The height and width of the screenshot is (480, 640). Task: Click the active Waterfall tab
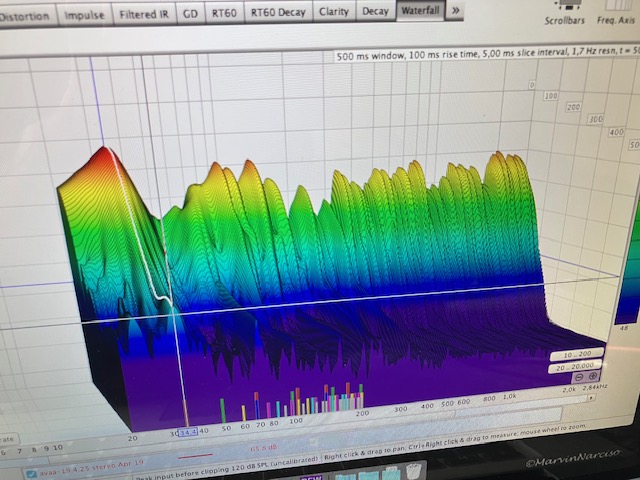(x=419, y=12)
